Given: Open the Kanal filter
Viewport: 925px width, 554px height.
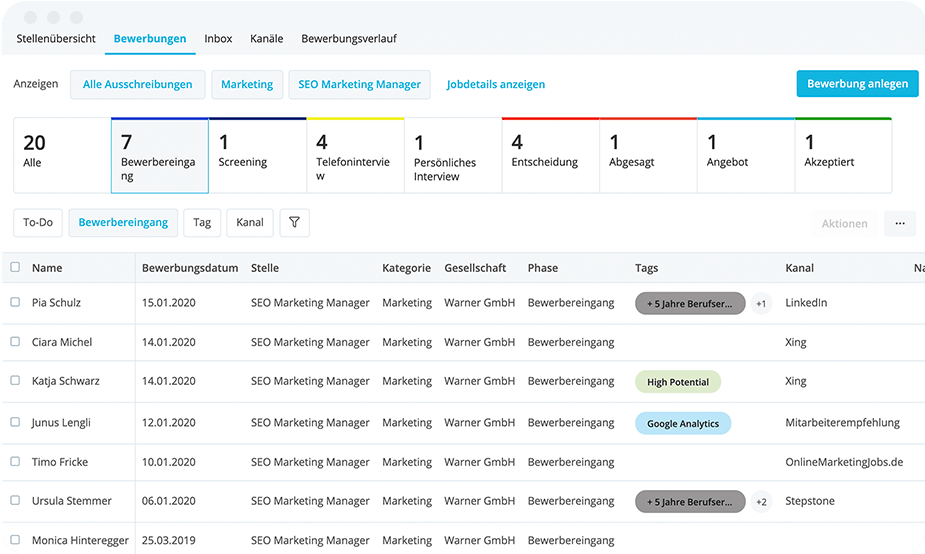Looking at the screenshot, I should coord(250,222).
